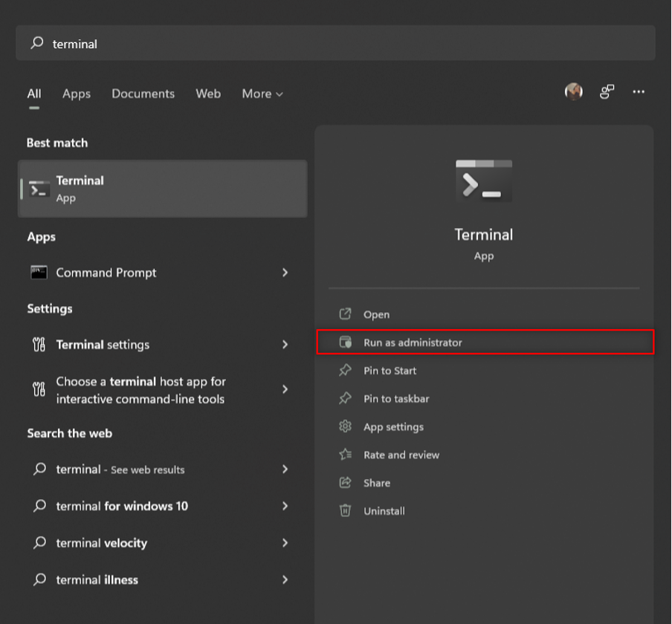Expand the Command Prompt result chevron

285,273
